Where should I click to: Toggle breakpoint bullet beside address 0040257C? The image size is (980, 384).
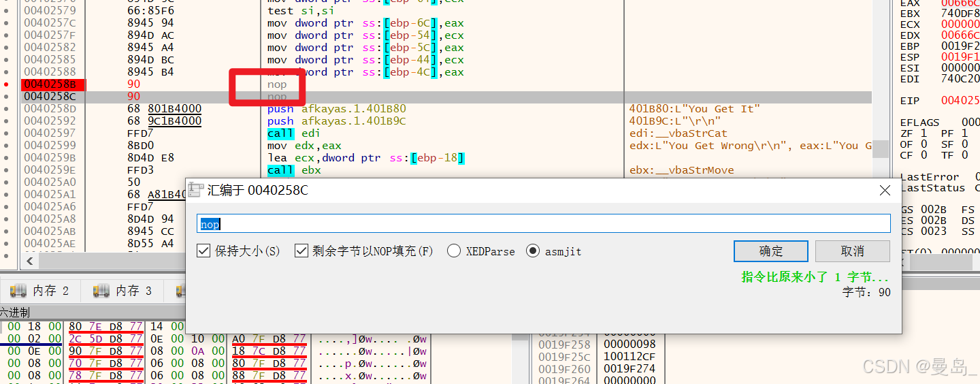tap(6, 23)
